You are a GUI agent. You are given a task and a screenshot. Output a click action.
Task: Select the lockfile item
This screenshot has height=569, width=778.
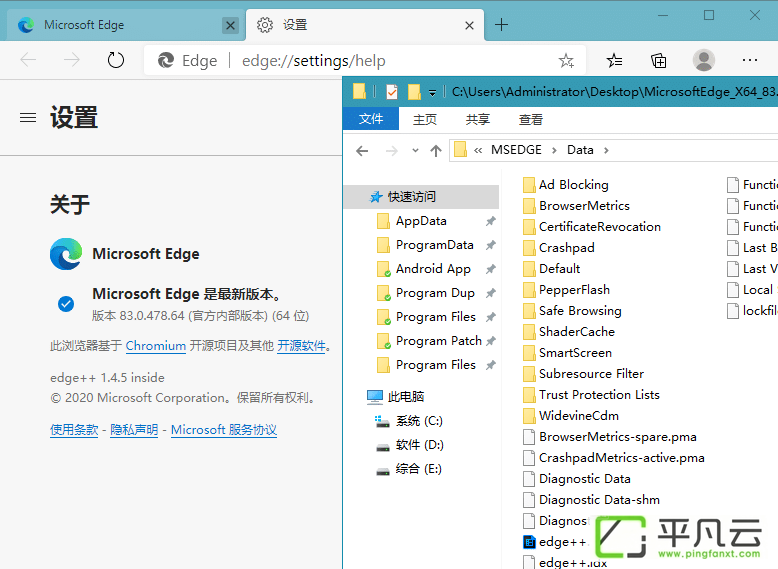click(752, 311)
